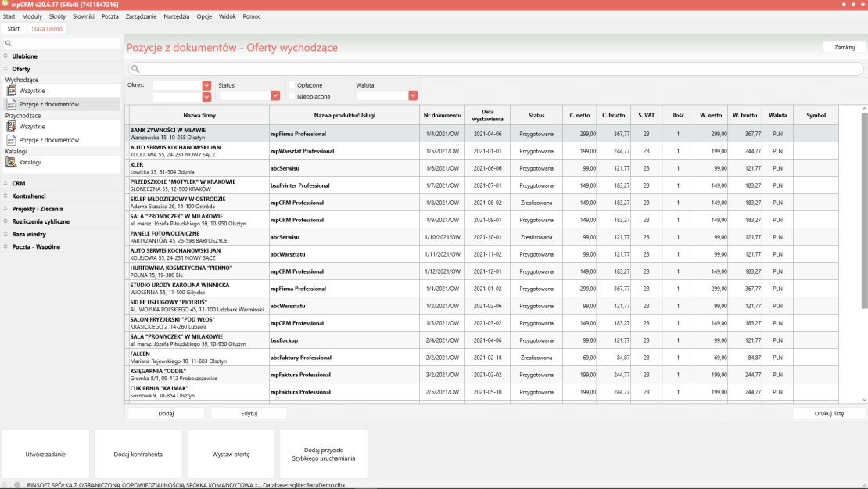Expand the Kontrahenci sidebar section

[28, 196]
